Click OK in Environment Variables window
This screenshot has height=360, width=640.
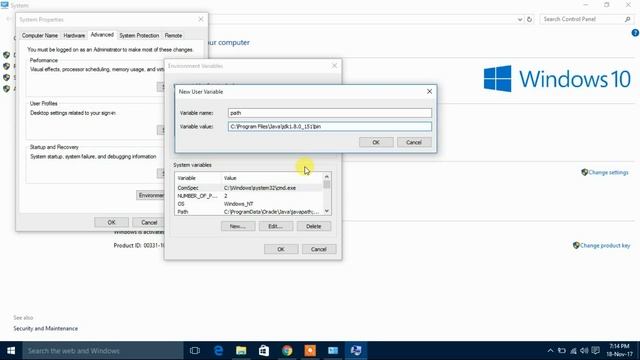pyautogui.click(x=281, y=249)
